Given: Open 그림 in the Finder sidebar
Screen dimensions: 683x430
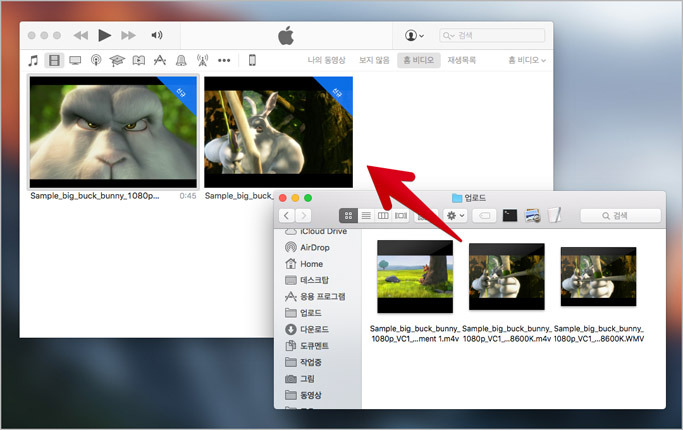Looking at the screenshot, I should click(300, 379).
